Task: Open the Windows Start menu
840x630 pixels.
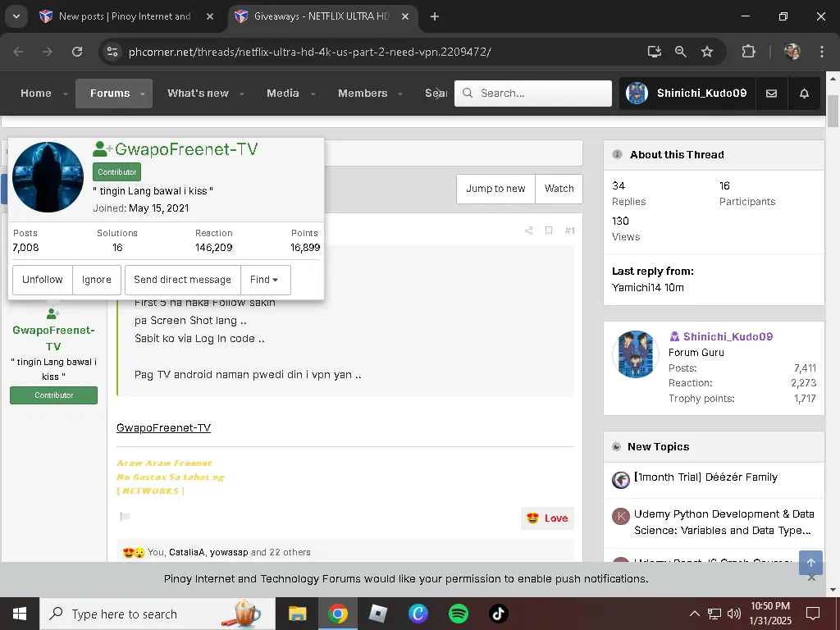Action: point(20,614)
